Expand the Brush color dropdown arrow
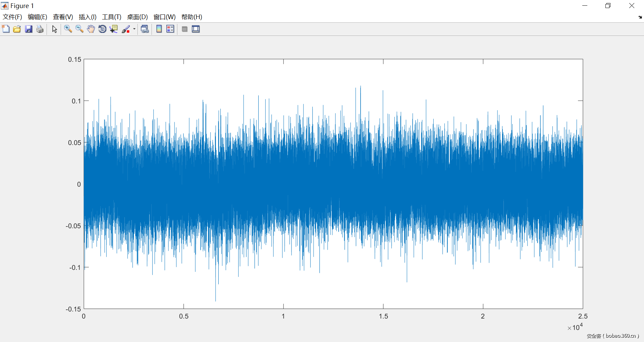Viewport: 644px width, 342px height. coord(134,29)
